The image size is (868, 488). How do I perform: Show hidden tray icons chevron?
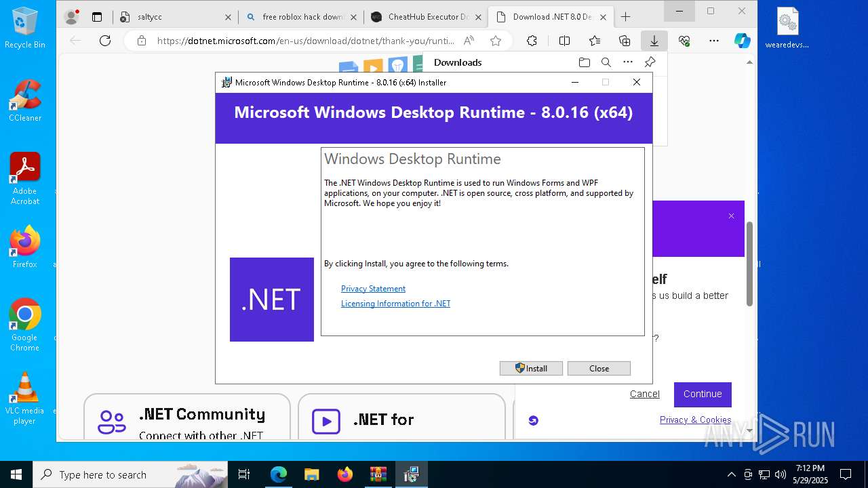(x=731, y=474)
